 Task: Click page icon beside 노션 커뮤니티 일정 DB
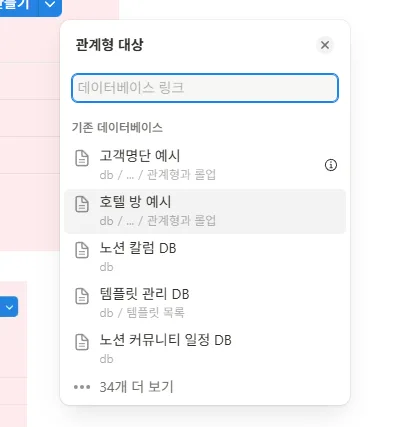(82, 342)
